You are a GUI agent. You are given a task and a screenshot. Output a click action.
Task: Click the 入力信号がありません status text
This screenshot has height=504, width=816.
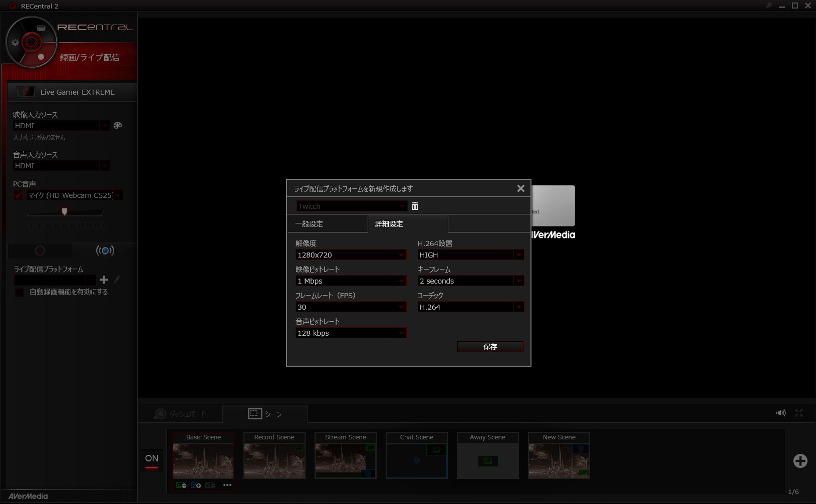(39, 138)
